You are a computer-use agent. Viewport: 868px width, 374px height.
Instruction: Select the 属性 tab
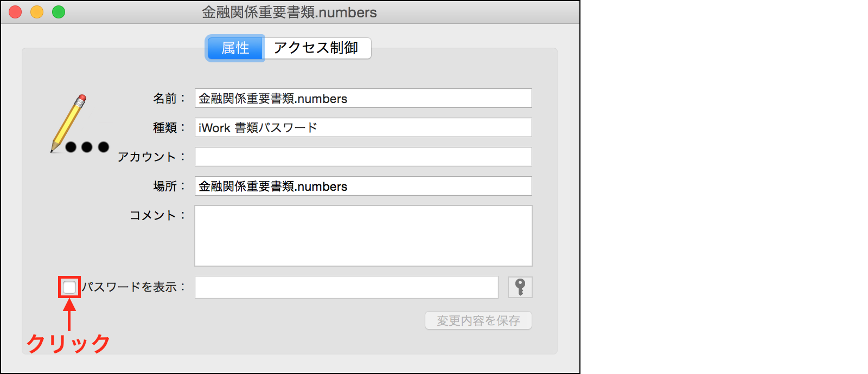pos(235,48)
